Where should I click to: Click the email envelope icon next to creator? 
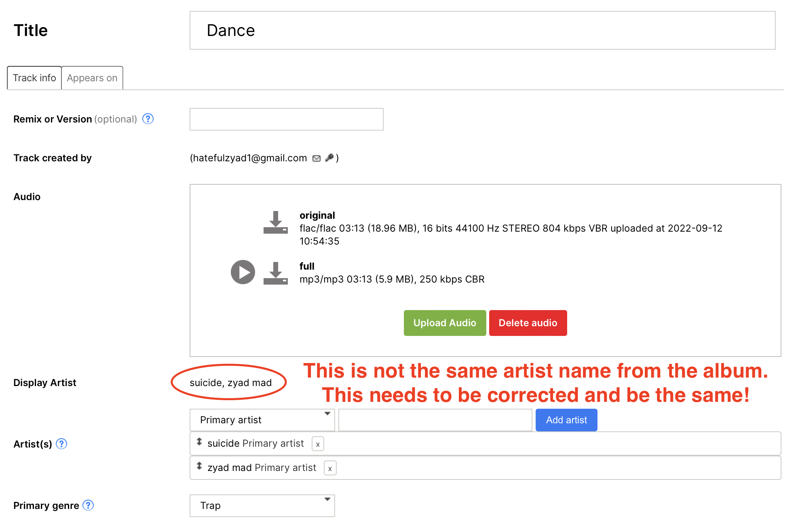[317, 158]
